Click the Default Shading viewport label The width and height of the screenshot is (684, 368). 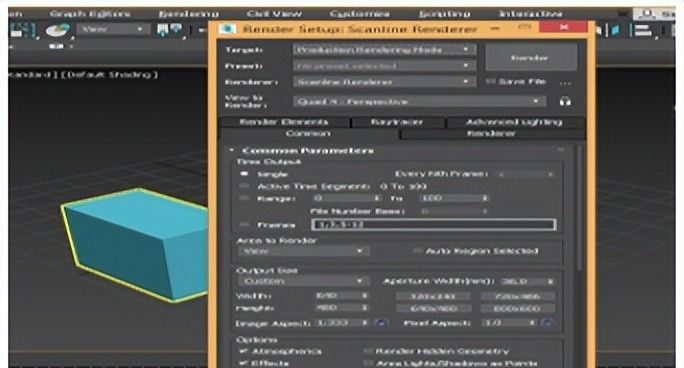coord(110,75)
